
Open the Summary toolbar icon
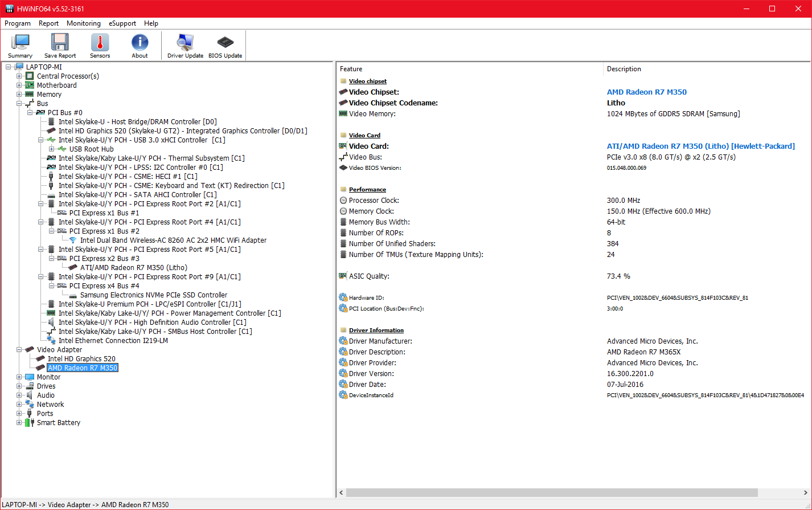(20, 43)
